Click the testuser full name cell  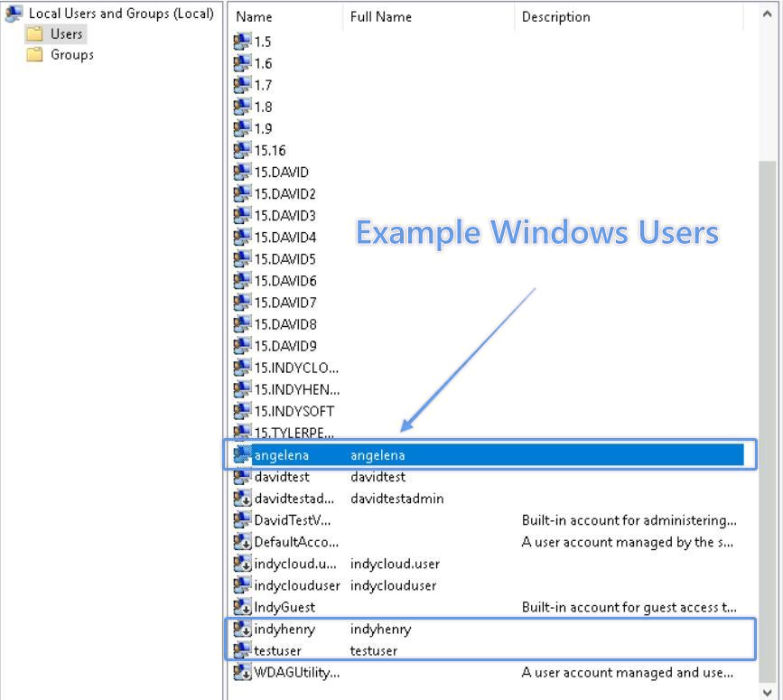pyautogui.click(x=374, y=651)
